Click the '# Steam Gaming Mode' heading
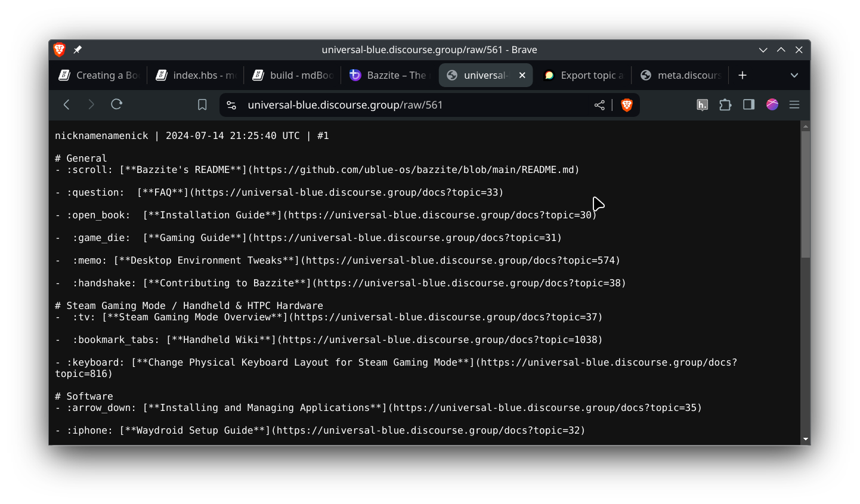The image size is (860, 504). [x=189, y=306]
